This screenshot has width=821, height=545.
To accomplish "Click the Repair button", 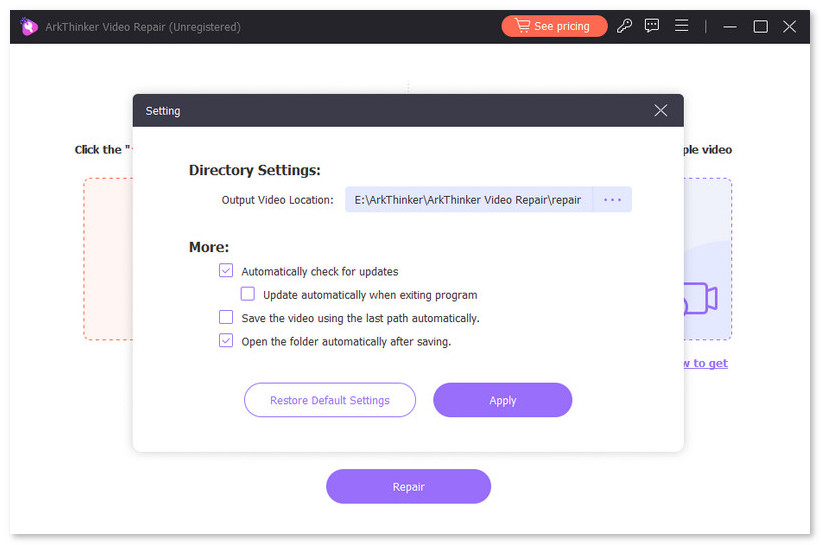I will click(408, 486).
